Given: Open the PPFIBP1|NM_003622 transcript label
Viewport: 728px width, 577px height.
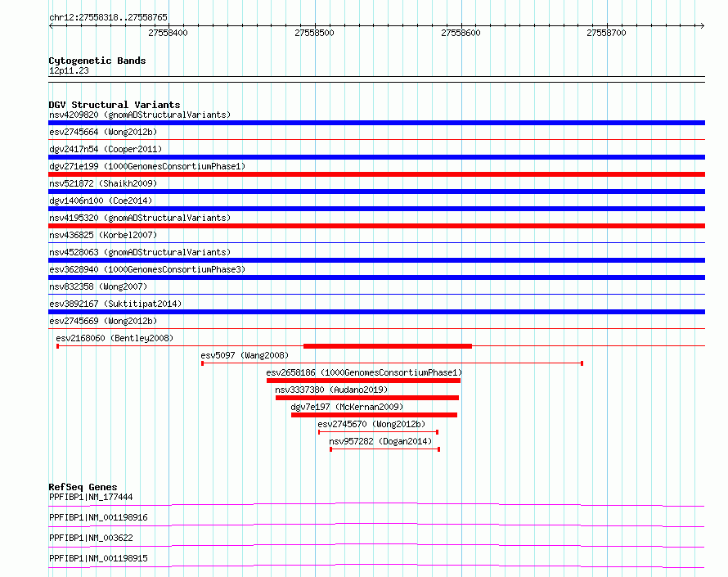Looking at the screenshot, I should (x=91, y=538).
